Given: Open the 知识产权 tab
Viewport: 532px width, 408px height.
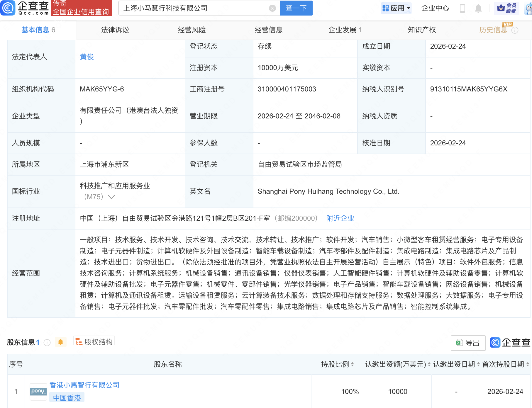Looking at the screenshot, I should pos(422,30).
